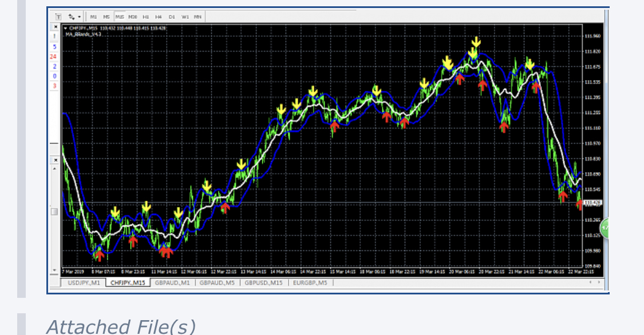Click the 7 Mar 2019 date label
The height and width of the screenshot is (335, 644).
[x=73, y=272]
